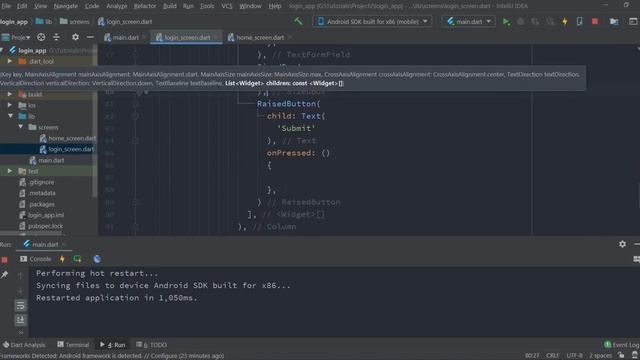Click the Profile icon in main toolbar

[550, 22]
